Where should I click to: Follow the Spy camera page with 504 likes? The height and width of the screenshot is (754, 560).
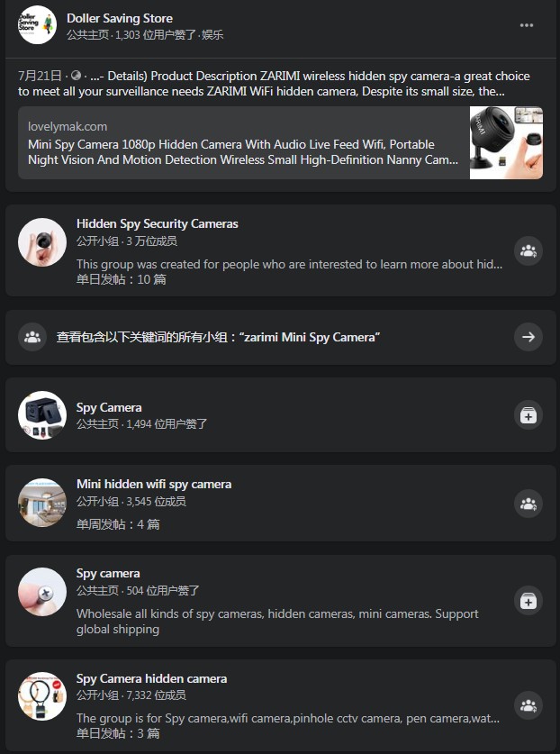click(x=528, y=601)
